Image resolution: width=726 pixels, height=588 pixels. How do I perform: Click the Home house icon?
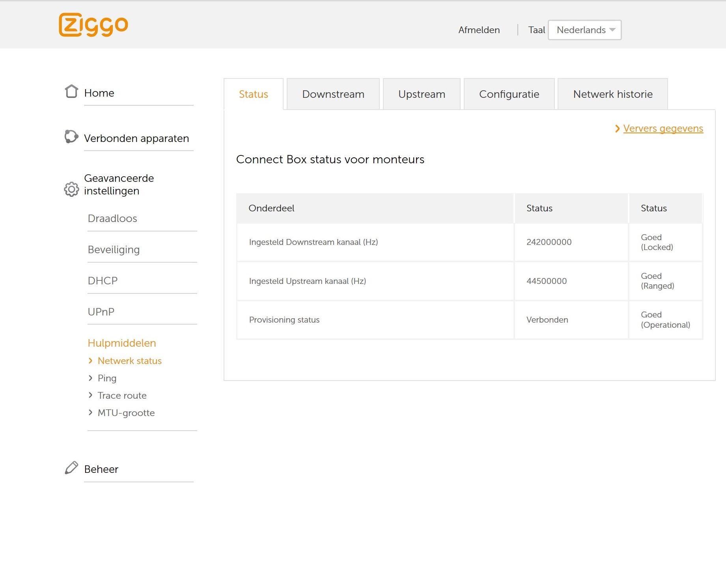pos(71,91)
